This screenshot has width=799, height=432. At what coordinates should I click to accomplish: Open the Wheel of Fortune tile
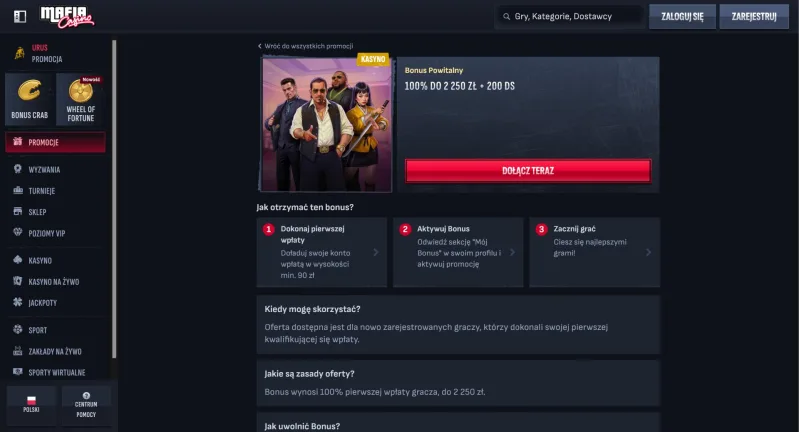point(81,99)
